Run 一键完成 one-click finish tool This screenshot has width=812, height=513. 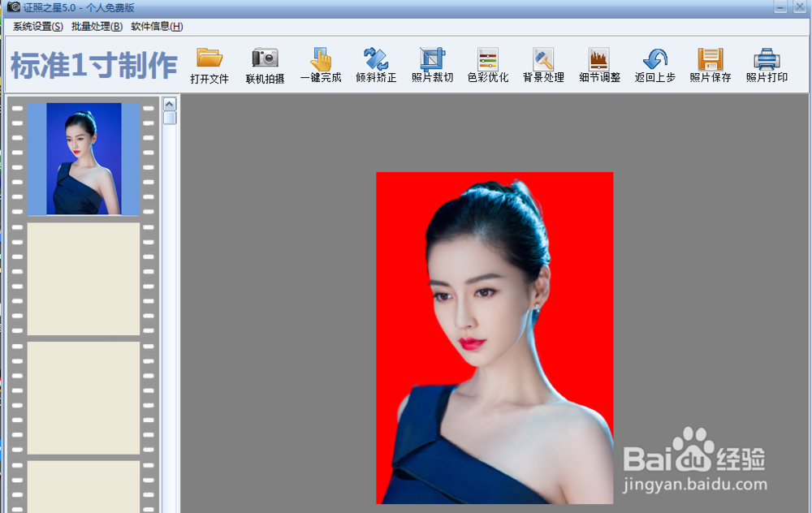321,66
